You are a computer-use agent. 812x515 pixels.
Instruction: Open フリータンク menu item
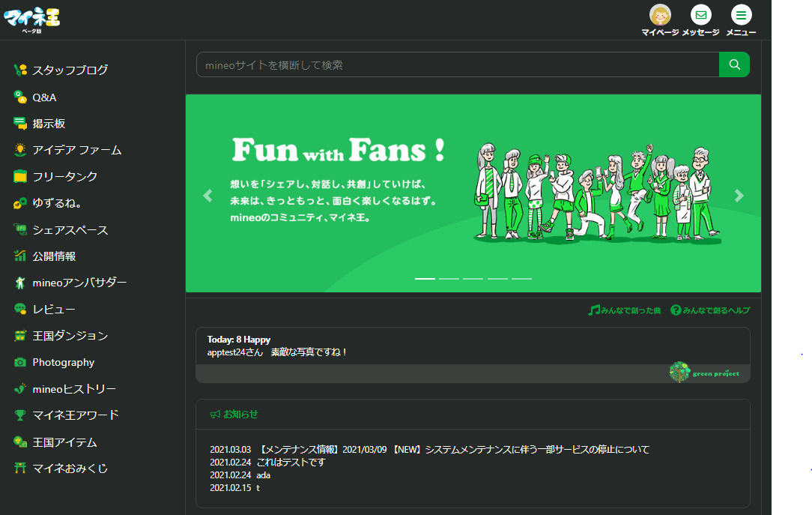point(64,176)
